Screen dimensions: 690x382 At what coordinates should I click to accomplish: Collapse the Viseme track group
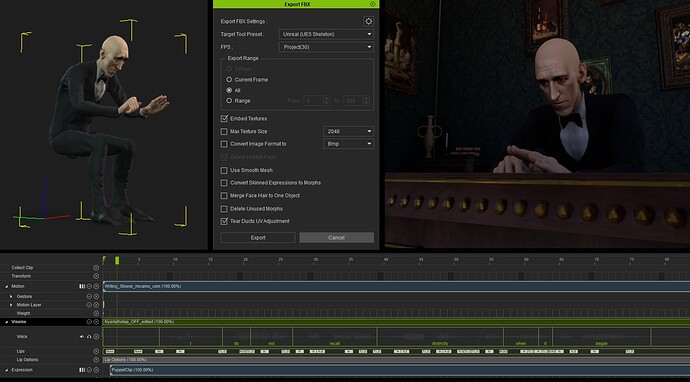click(x=7, y=322)
